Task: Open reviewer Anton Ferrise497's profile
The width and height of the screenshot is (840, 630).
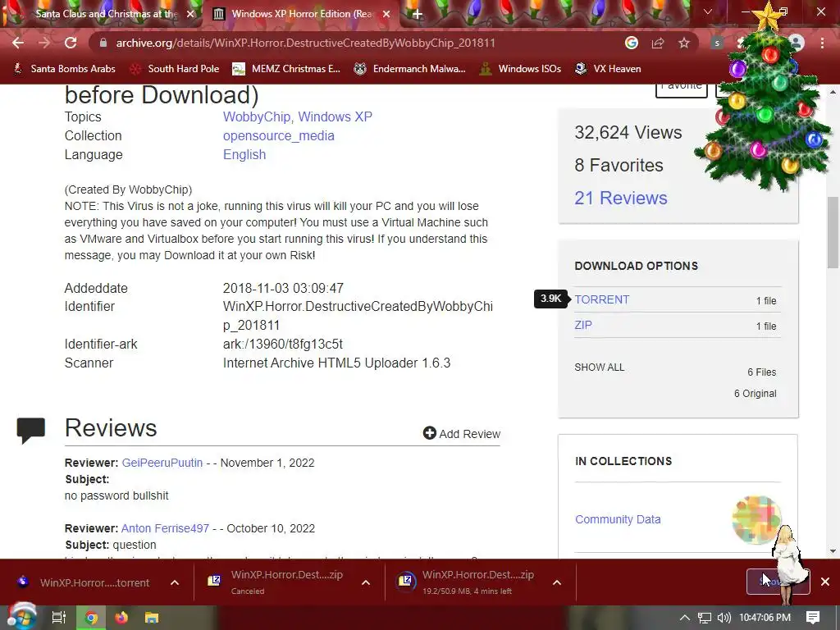Action: click(165, 528)
